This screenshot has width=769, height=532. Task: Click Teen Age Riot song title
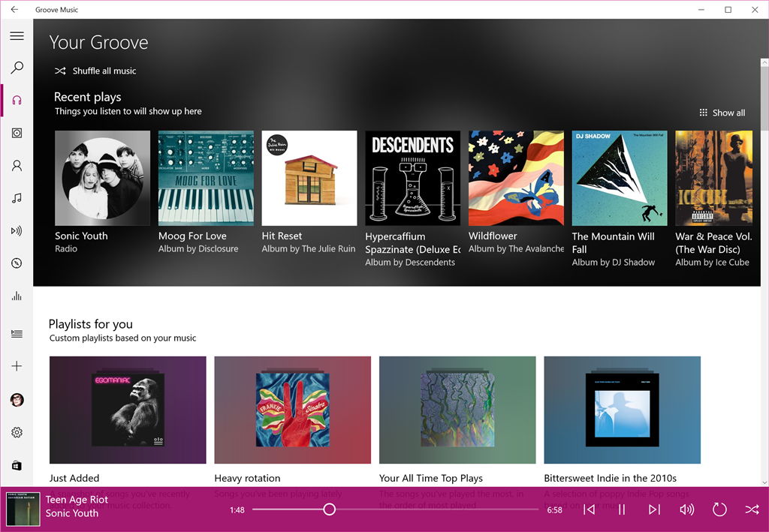coord(77,500)
